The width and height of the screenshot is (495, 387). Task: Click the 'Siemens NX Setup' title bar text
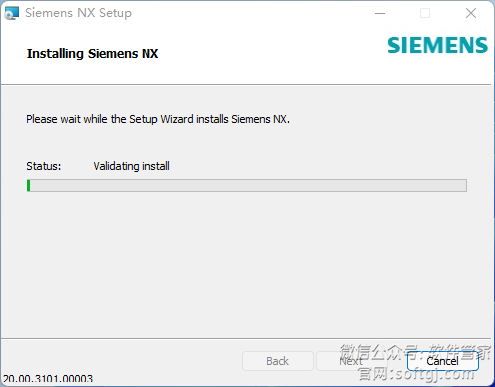pyautogui.click(x=78, y=13)
